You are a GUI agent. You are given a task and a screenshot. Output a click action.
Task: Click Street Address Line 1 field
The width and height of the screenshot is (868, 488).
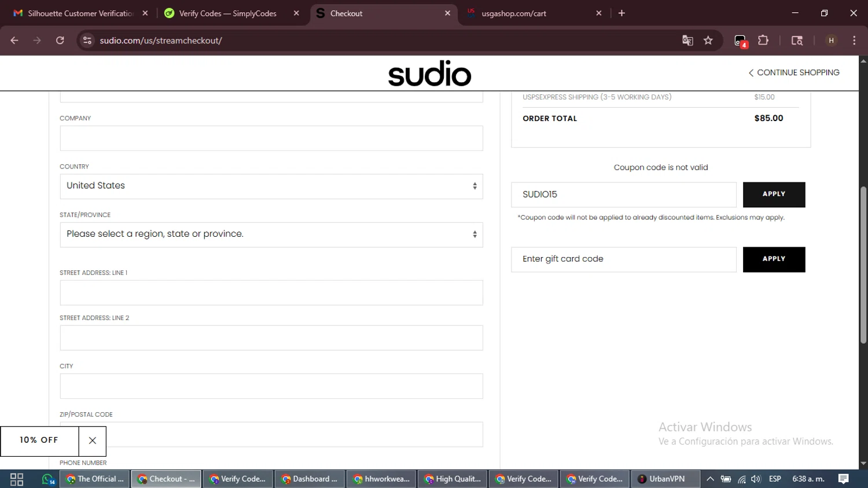pyautogui.click(x=271, y=293)
